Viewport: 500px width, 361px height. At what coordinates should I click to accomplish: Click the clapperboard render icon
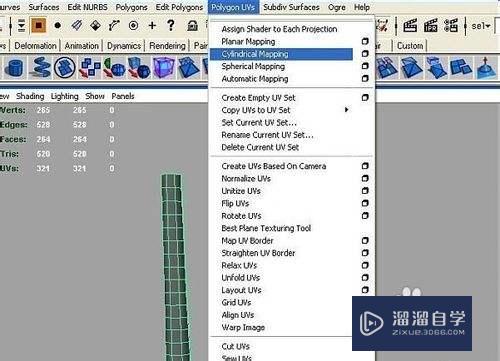[x=410, y=26]
